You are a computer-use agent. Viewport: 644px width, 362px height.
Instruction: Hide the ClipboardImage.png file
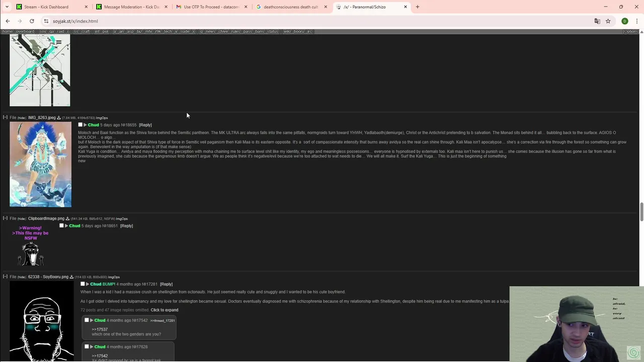(22, 219)
